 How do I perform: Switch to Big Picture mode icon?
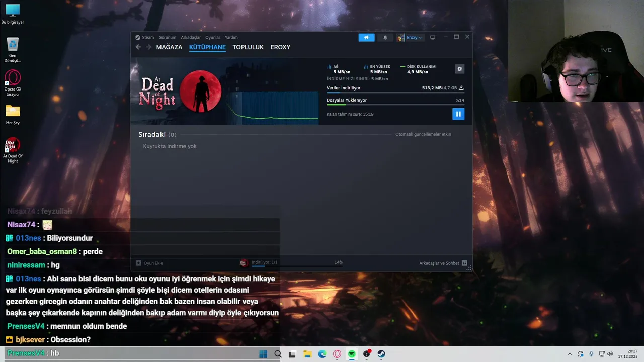[x=432, y=37]
